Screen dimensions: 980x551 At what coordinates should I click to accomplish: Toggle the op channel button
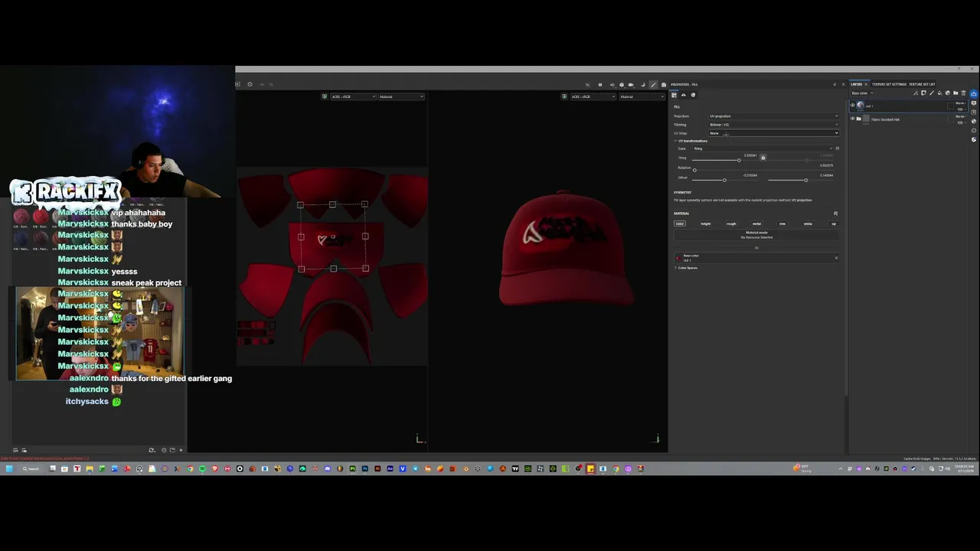point(834,223)
